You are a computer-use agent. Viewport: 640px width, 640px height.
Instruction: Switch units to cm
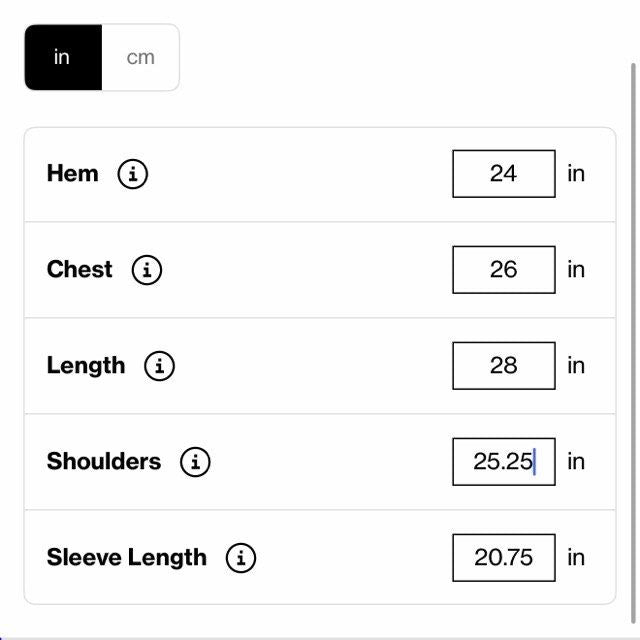141,58
